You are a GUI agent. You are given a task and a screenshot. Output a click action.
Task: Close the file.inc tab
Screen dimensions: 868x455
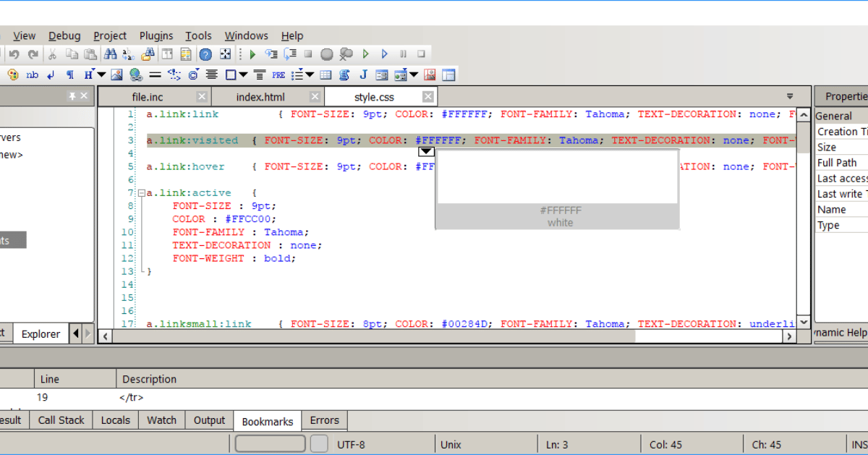tap(202, 96)
